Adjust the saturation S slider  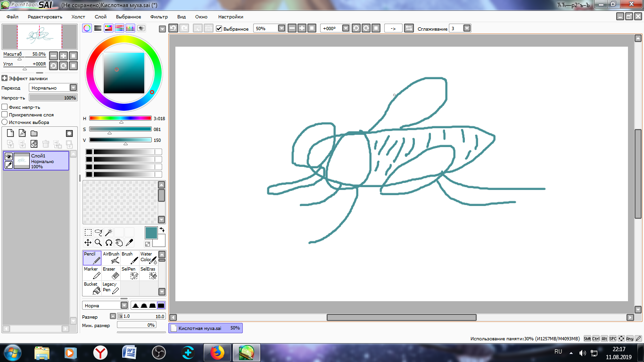pos(121,129)
